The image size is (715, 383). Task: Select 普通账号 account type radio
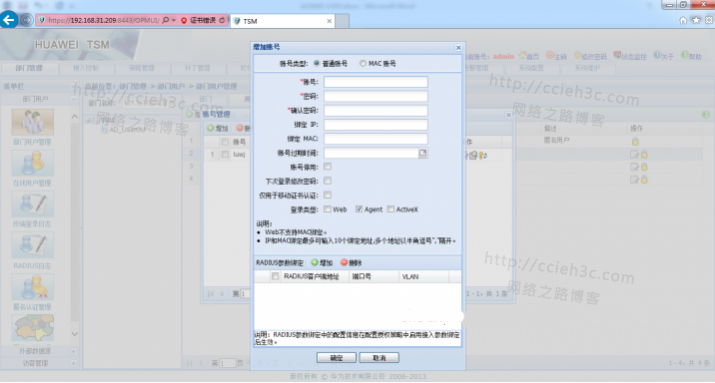coord(316,63)
